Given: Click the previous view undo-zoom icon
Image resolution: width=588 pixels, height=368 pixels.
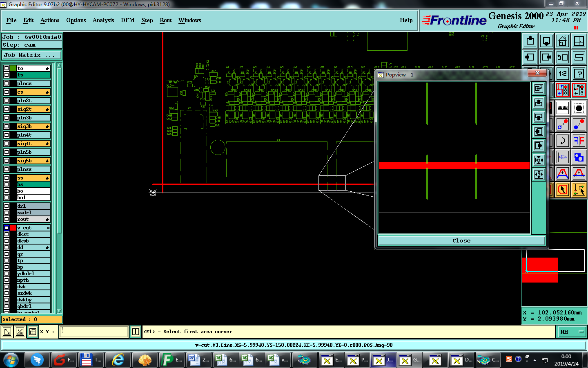Looking at the screenshot, I should tap(563, 57).
